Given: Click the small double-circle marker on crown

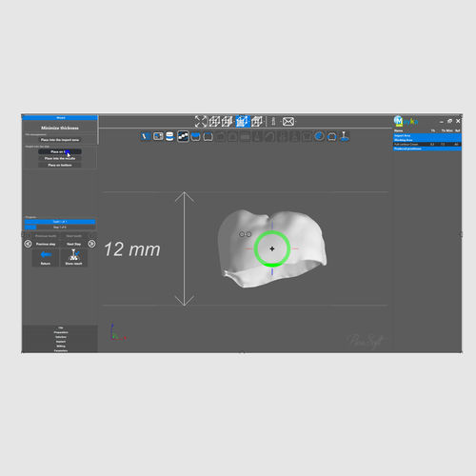Looking at the screenshot, I should [x=246, y=234].
